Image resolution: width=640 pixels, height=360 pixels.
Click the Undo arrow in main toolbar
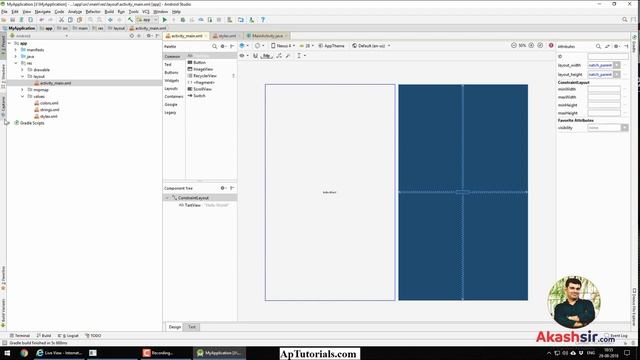point(42,20)
